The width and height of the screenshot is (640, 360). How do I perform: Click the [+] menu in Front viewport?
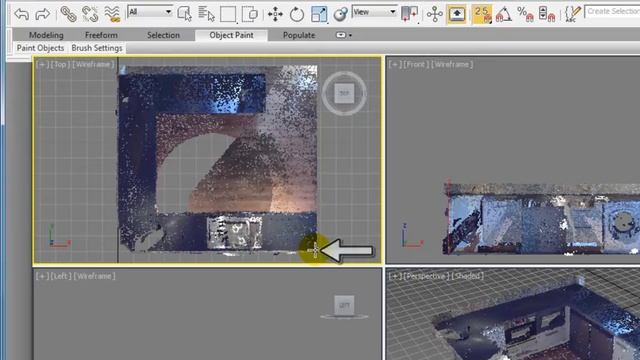pyautogui.click(x=394, y=64)
